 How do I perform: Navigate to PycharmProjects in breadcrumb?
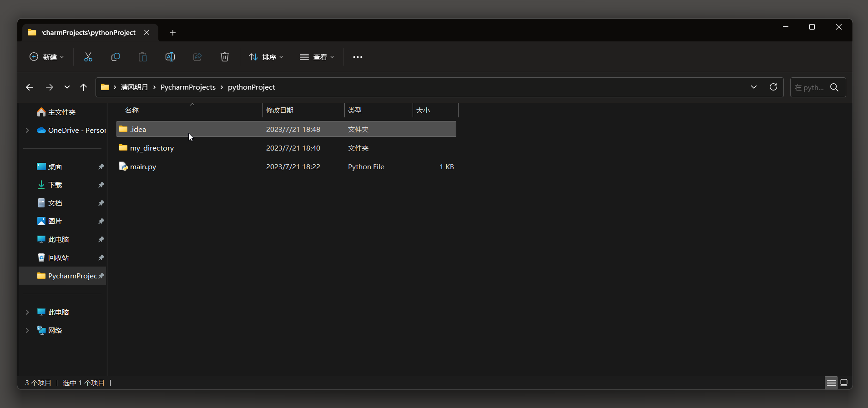188,87
